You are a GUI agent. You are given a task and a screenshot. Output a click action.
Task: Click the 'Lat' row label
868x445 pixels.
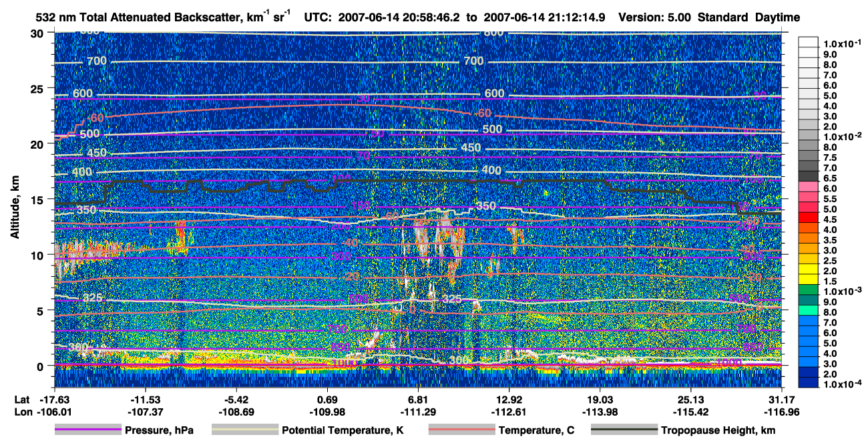point(21,399)
